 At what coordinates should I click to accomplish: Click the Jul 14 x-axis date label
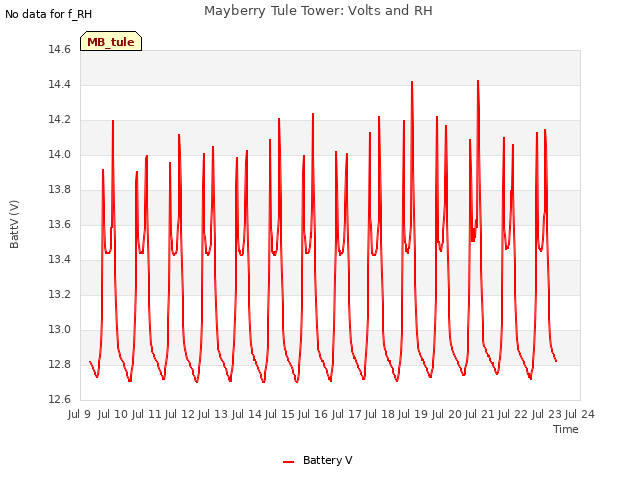pos(246,414)
